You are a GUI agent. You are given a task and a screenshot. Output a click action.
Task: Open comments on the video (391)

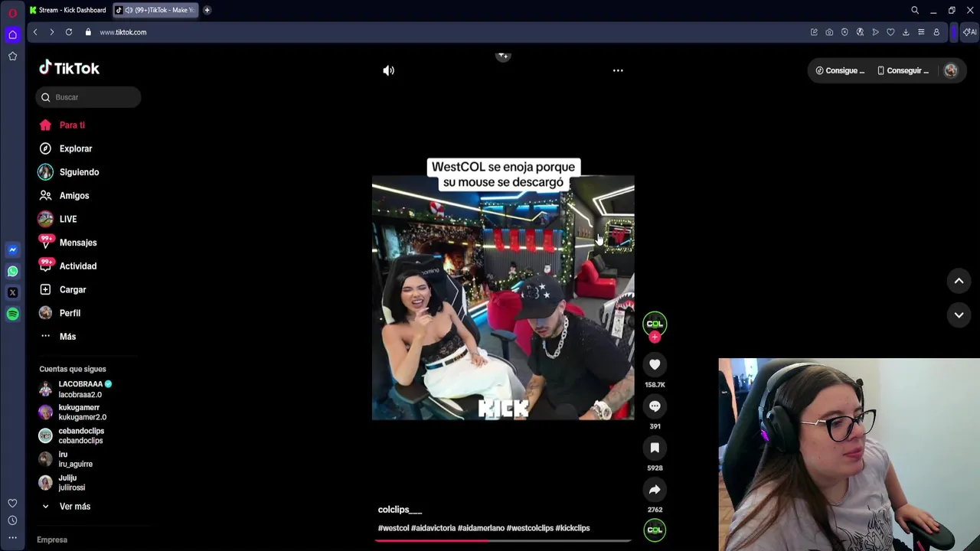655,406
